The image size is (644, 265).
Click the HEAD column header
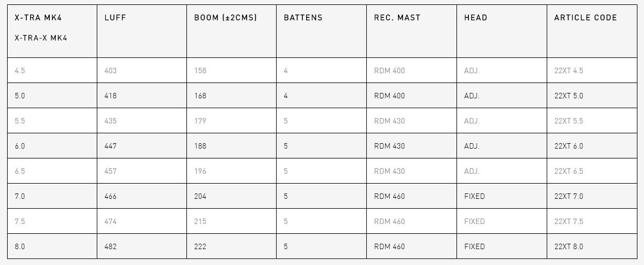[x=476, y=17]
